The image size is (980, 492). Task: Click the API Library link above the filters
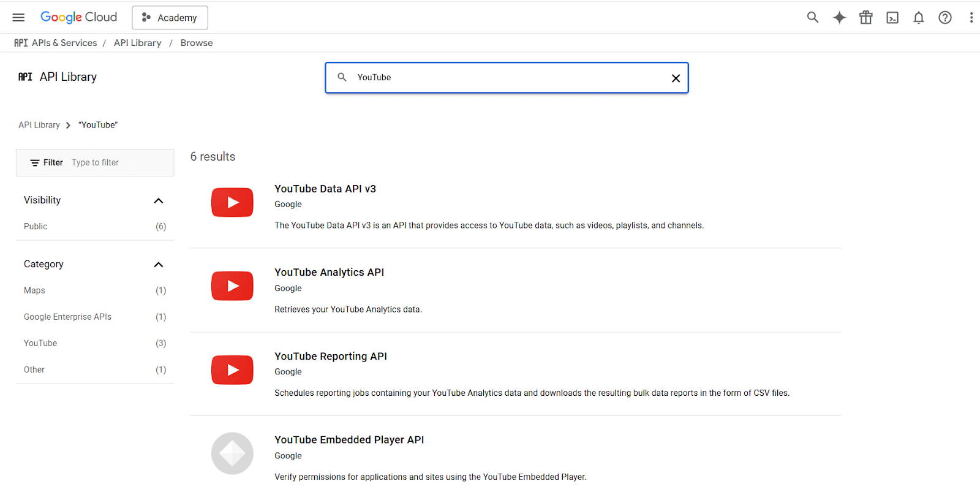(x=39, y=125)
